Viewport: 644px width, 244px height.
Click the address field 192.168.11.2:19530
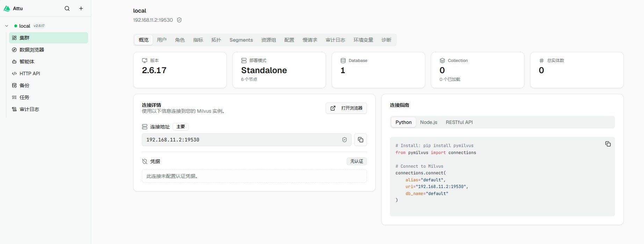pos(246,140)
